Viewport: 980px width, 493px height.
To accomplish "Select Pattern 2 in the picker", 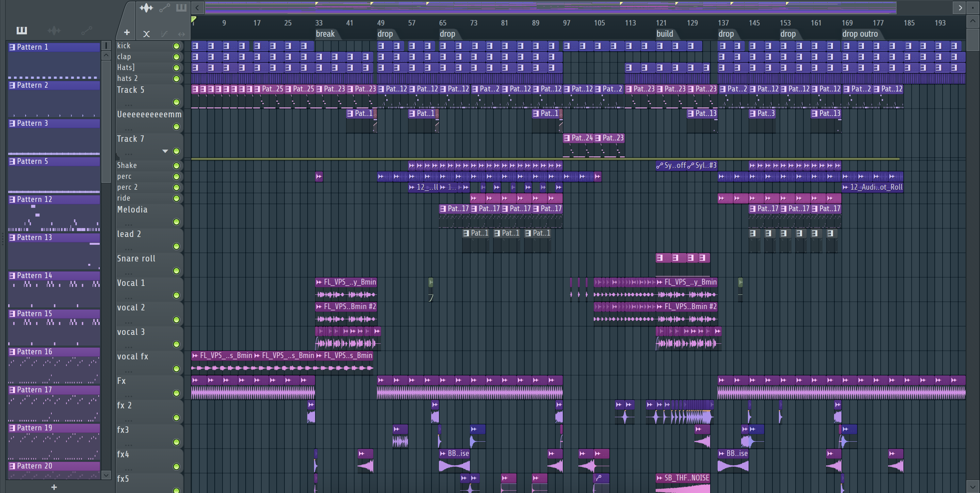I will tap(54, 86).
